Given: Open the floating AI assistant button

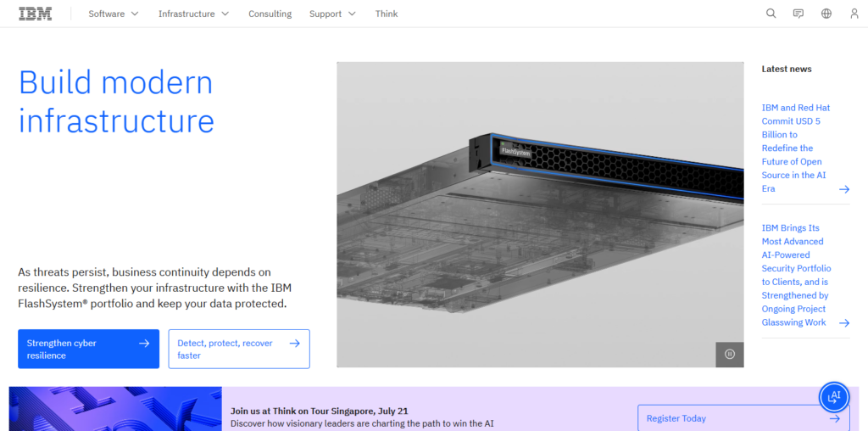Looking at the screenshot, I should 834,397.
